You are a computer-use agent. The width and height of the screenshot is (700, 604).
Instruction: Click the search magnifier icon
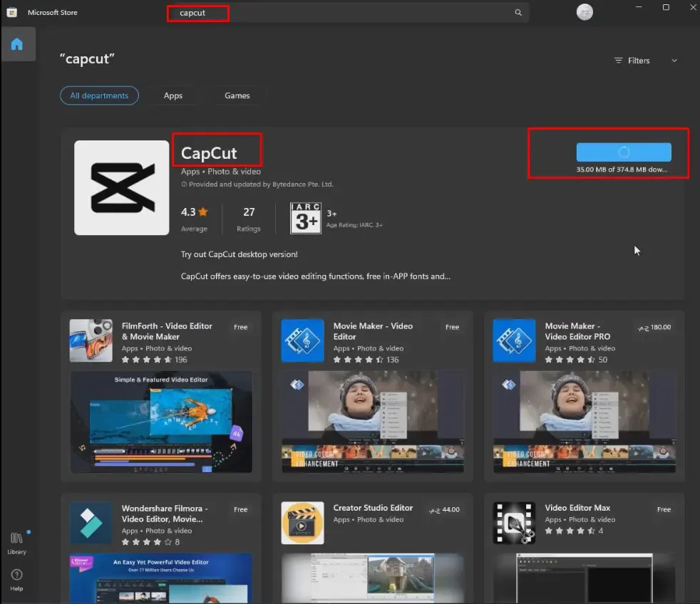[x=518, y=13]
